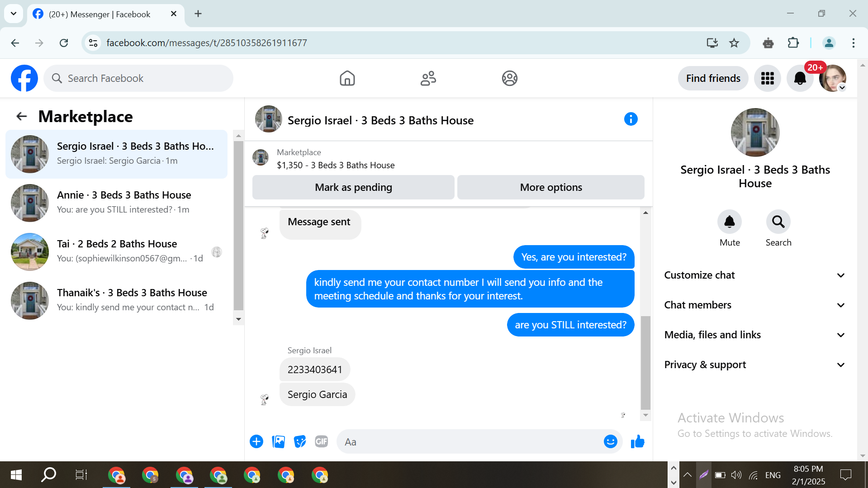Open browser extensions puzzle icon

tap(793, 43)
